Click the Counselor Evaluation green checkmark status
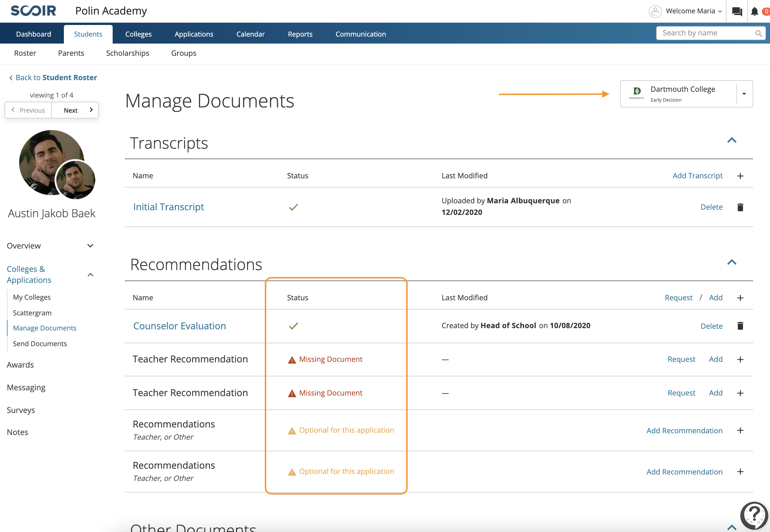This screenshot has width=770, height=532. [294, 326]
